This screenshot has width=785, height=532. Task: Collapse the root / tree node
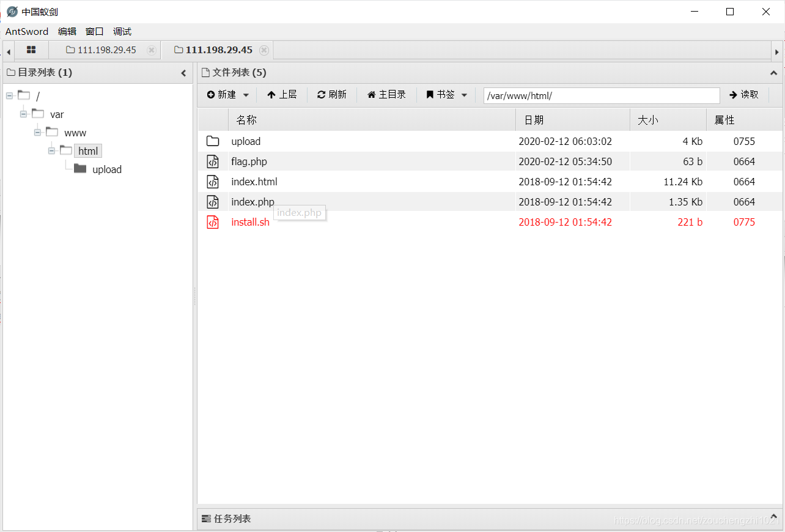10,96
